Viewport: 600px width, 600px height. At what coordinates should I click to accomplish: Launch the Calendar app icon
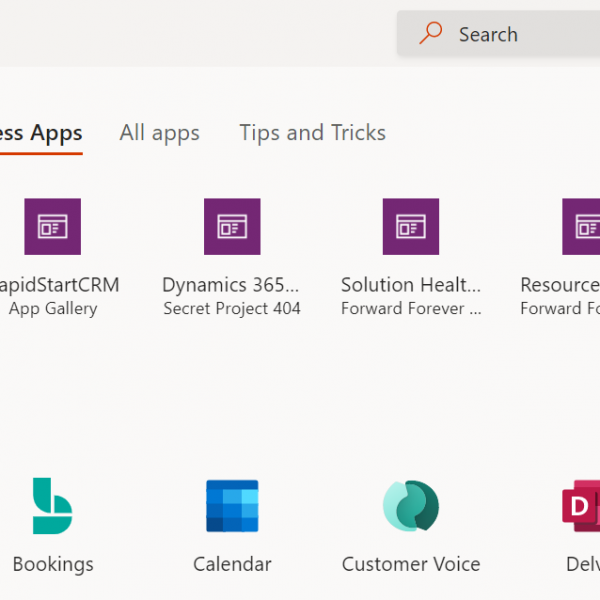(232, 506)
